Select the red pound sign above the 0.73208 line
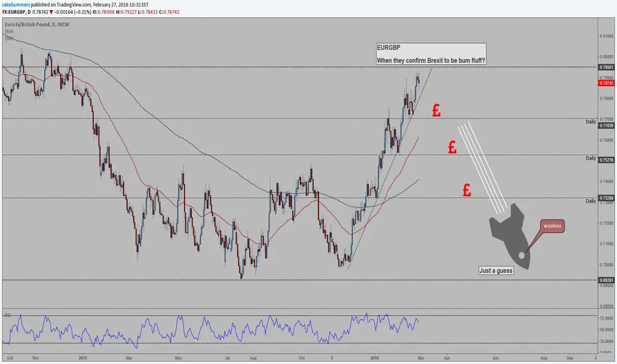The image size is (617, 364). click(467, 190)
